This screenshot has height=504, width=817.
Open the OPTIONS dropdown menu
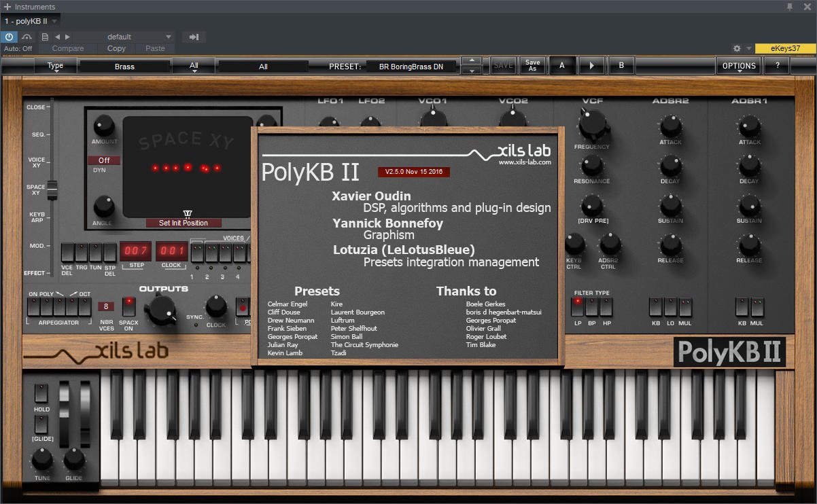(739, 66)
